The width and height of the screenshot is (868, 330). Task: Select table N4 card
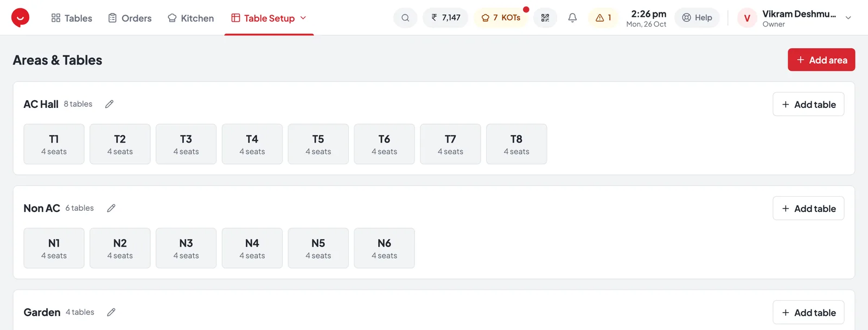[252, 248]
